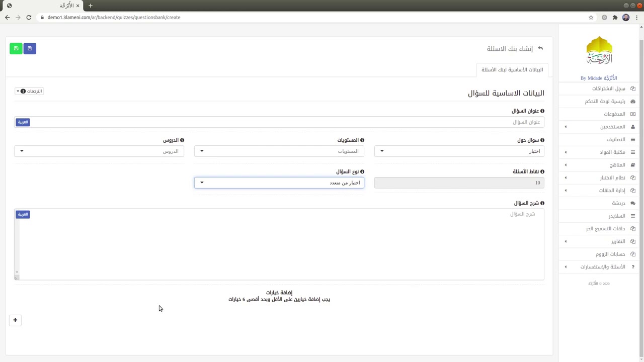Click the العربية badge in the title field
The width and height of the screenshot is (644, 362).
pyautogui.click(x=23, y=122)
